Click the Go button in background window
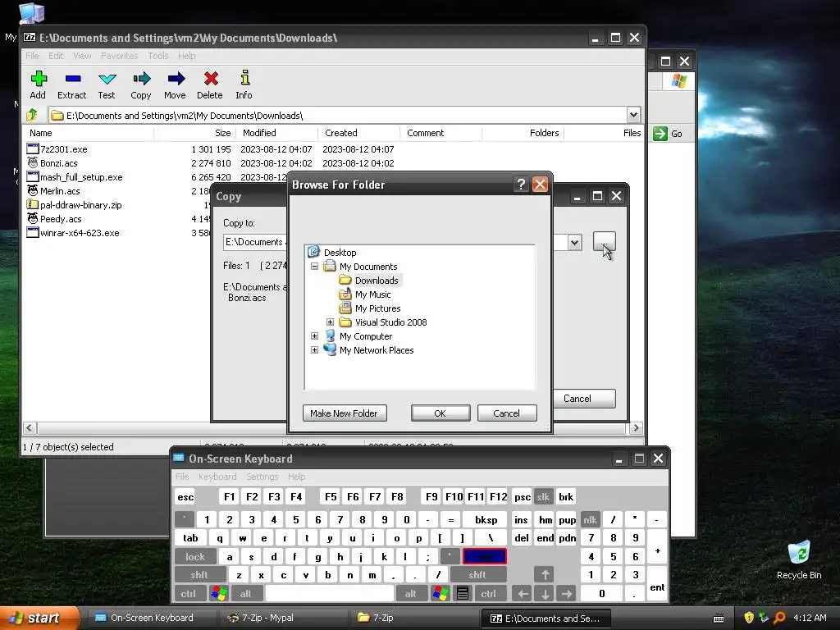Screen dimensions: 840x630 point(668,134)
